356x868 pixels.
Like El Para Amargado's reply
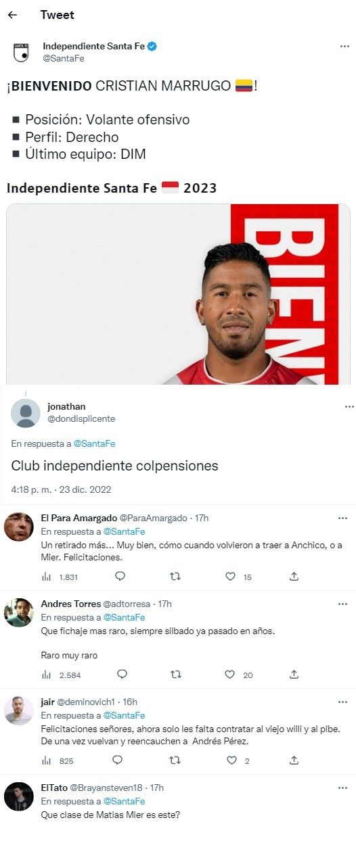click(x=230, y=577)
